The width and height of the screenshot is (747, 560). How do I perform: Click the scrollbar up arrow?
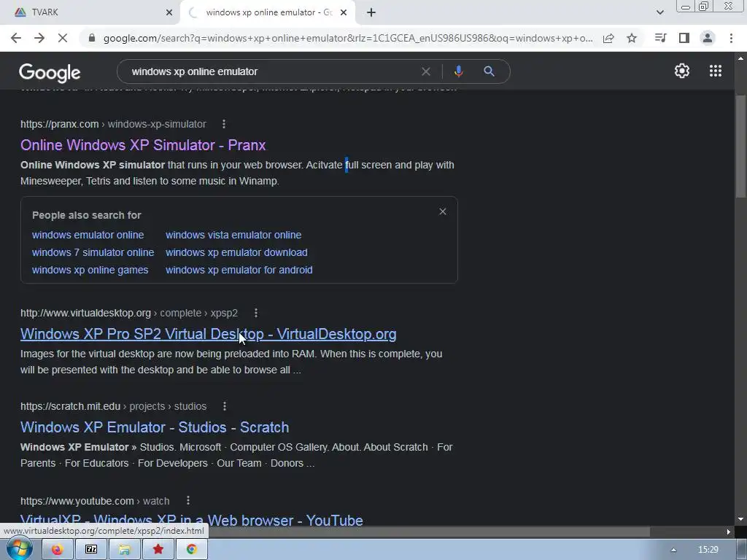point(740,58)
